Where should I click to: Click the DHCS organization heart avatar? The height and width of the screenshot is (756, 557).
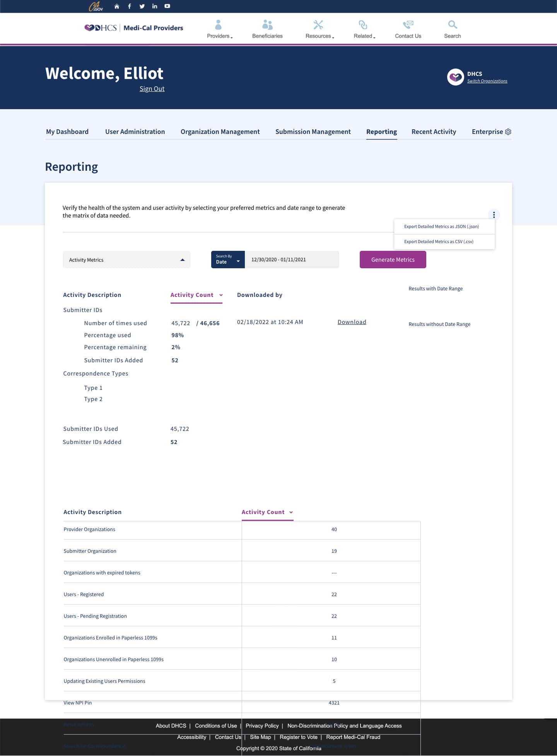click(455, 77)
